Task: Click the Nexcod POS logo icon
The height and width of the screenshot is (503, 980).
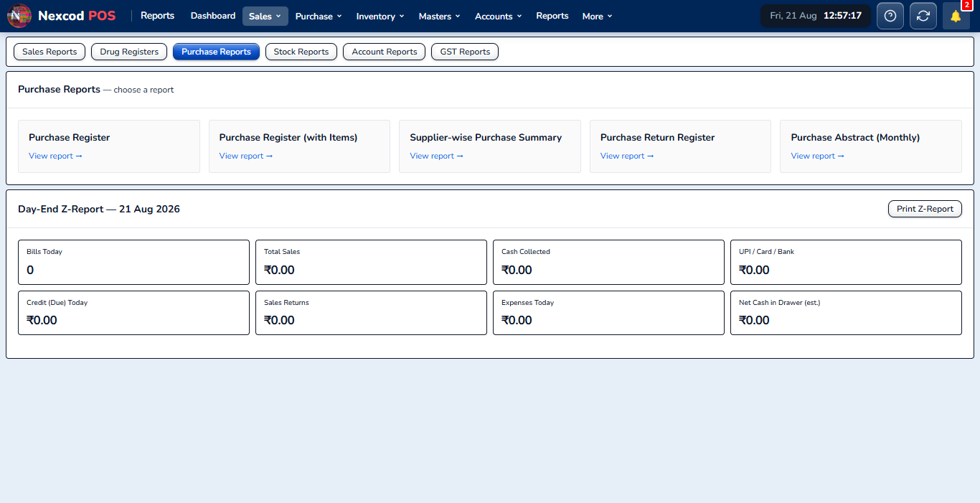Action: (x=19, y=16)
